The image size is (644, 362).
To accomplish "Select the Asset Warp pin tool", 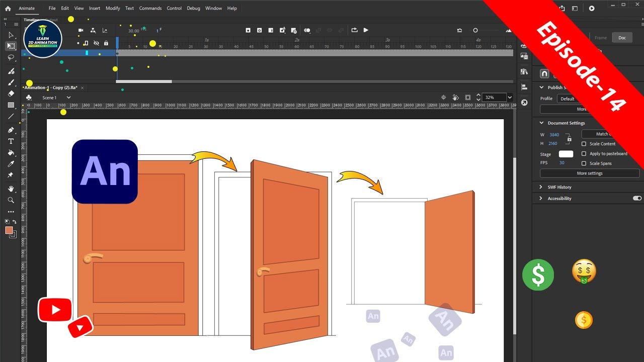I will pos(11,175).
